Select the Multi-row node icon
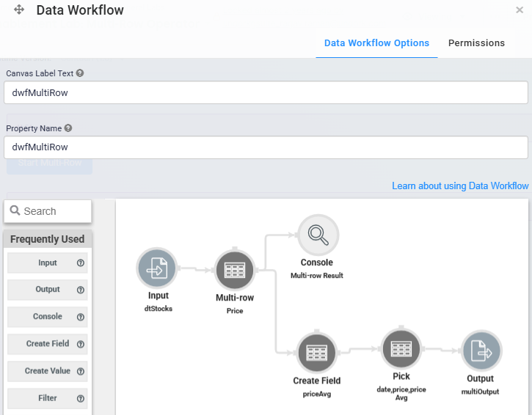 tap(234, 271)
